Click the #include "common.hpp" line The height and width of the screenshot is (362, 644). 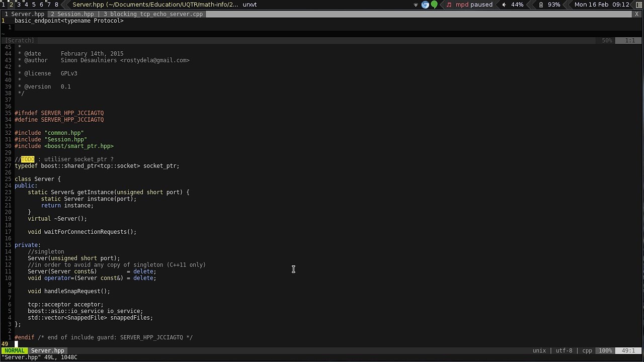[x=49, y=133]
